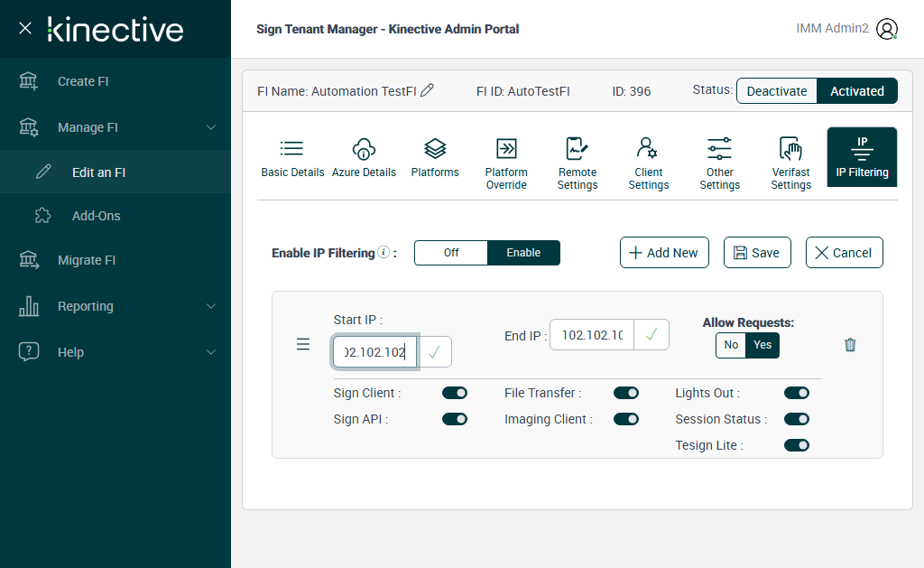This screenshot has height=568, width=924.
Task: Set IP Filtering to Off
Action: click(451, 253)
